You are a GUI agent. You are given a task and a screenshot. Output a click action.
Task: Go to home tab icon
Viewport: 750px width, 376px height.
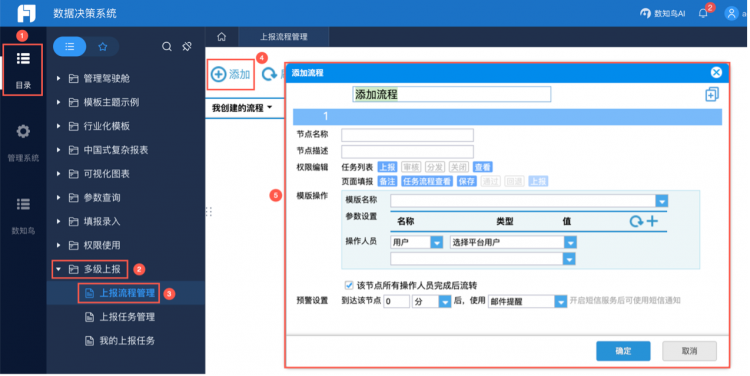221,37
